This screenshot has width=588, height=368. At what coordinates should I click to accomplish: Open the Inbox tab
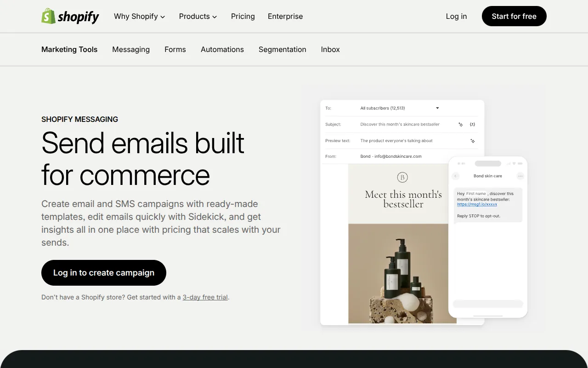(330, 50)
